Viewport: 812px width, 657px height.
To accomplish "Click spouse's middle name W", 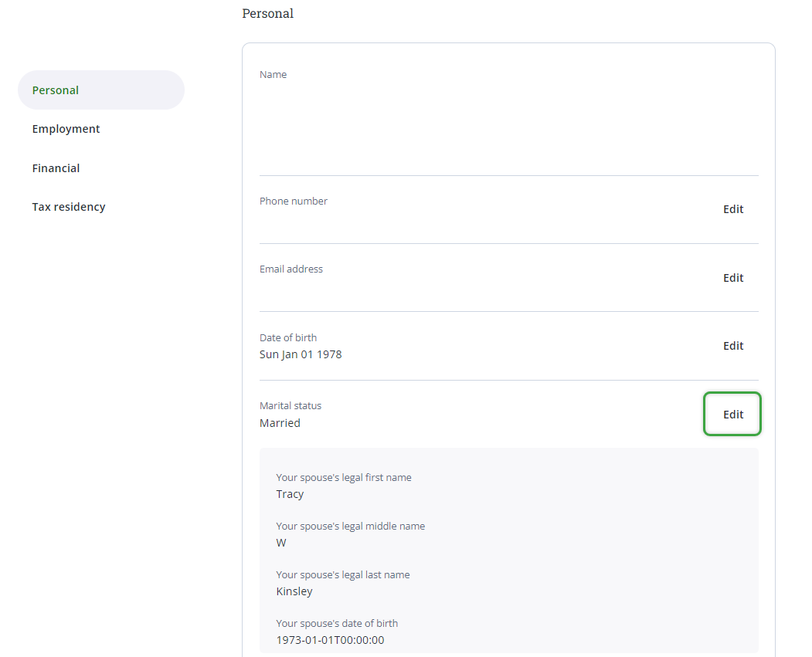I will (281, 543).
